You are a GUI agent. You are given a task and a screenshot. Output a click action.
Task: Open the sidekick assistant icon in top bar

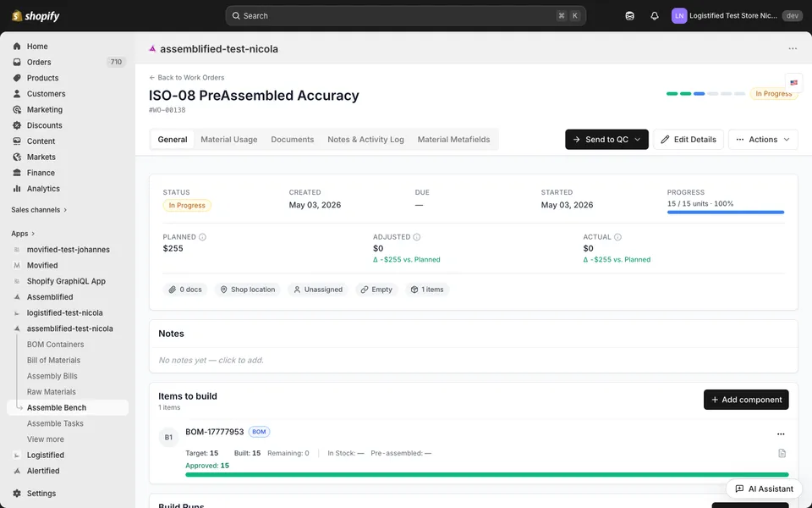point(629,16)
